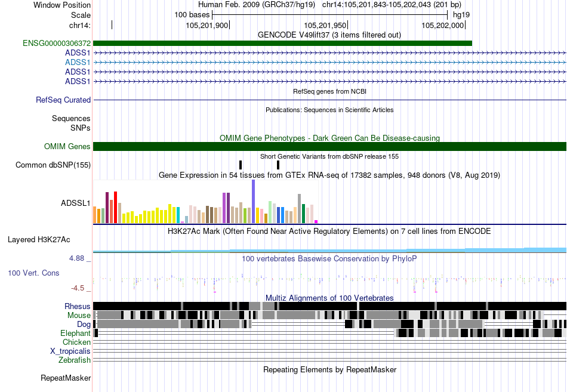567x392 pixels.
Task: Click the Rhesus alignment row label
Action: point(77,306)
